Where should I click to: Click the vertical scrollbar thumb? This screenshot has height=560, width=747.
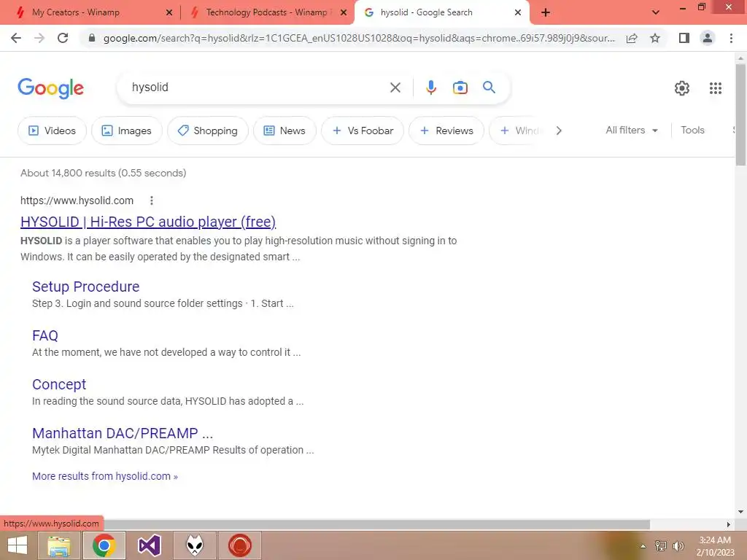click(740, 114)
